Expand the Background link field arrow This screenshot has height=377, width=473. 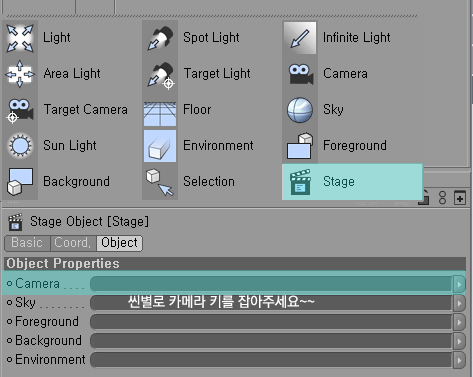point(459,341)
